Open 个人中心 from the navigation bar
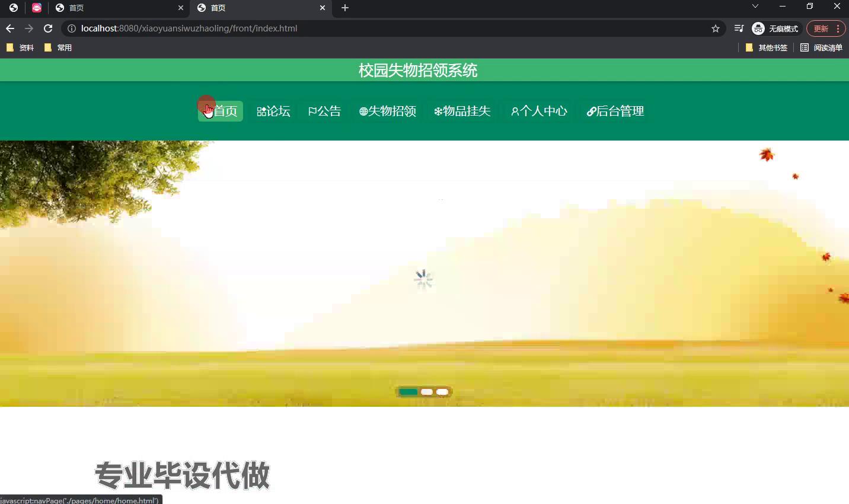The width and height of the screenshot is (849, 504). 539,111
